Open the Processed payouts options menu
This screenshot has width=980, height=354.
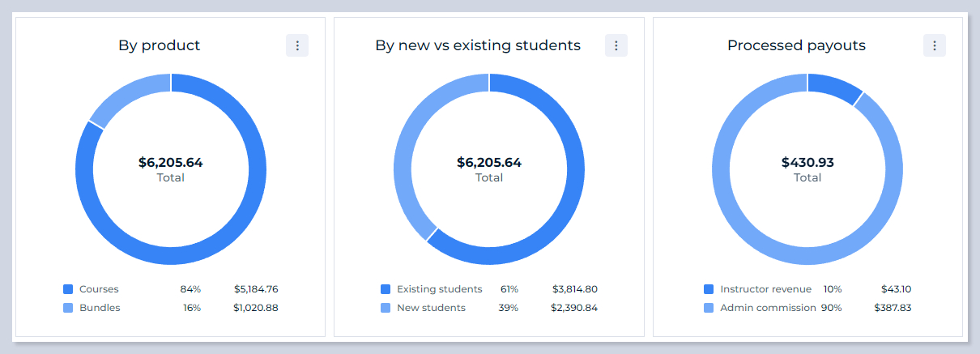click(935, 45)
